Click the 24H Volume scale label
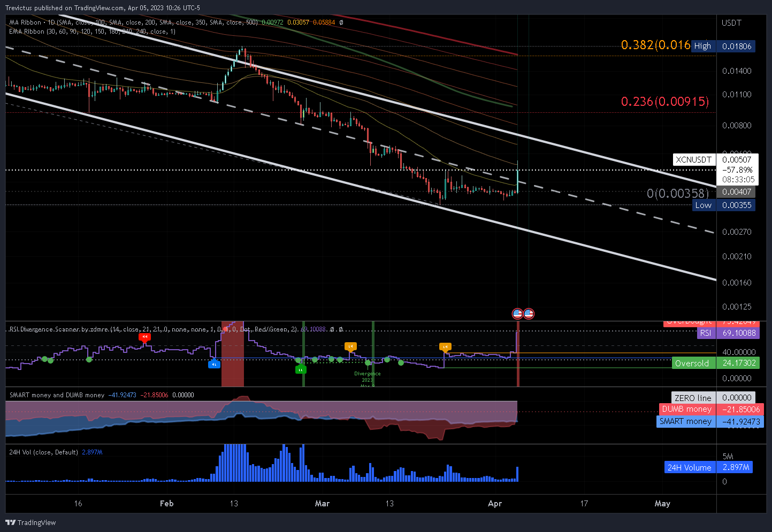The image size is (772, 532). (x=689, y=467)
